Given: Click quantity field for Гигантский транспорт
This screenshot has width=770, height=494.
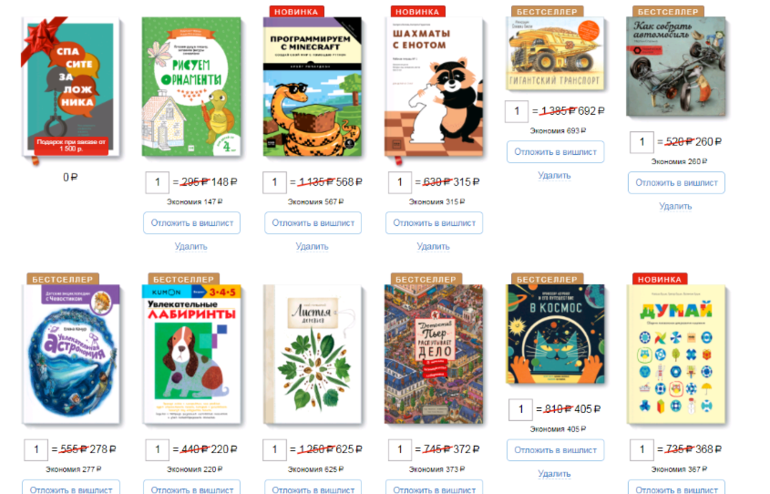Looking at the screenshot, I should (517, 111).
